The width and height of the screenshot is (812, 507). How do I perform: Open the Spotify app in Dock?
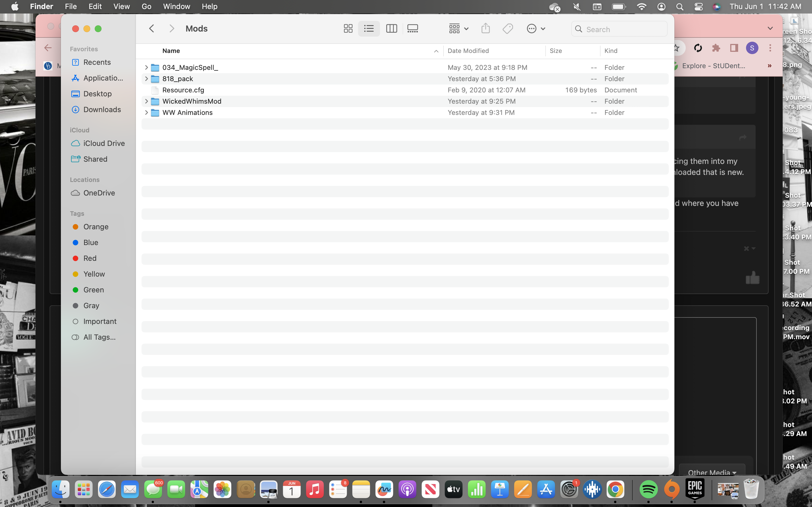tap(648, 490)
